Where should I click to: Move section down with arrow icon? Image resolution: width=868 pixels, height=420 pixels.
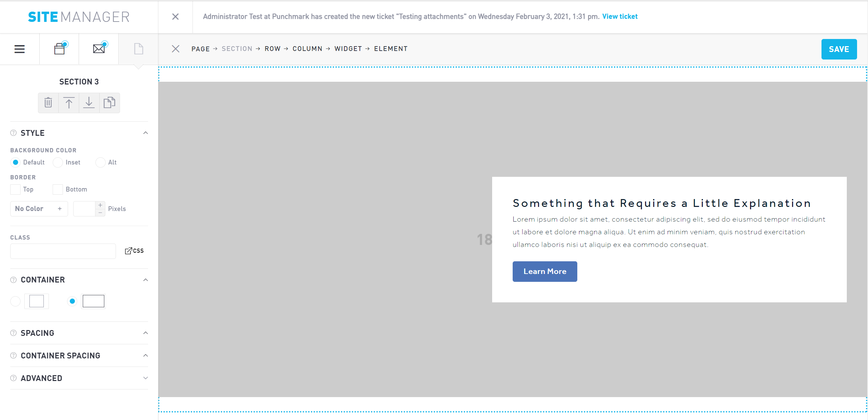pyautogui.click(x=89, y=103)
